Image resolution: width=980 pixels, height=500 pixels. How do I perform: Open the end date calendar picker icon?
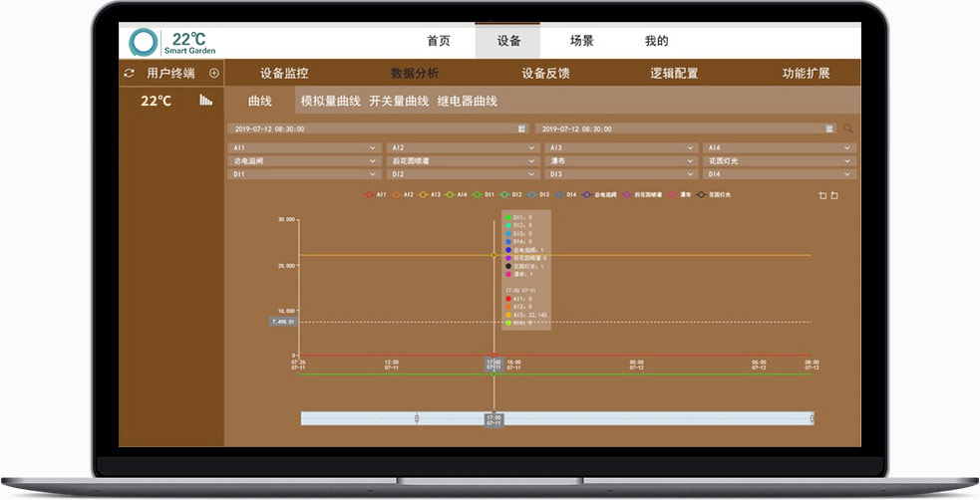pos(829,128)
